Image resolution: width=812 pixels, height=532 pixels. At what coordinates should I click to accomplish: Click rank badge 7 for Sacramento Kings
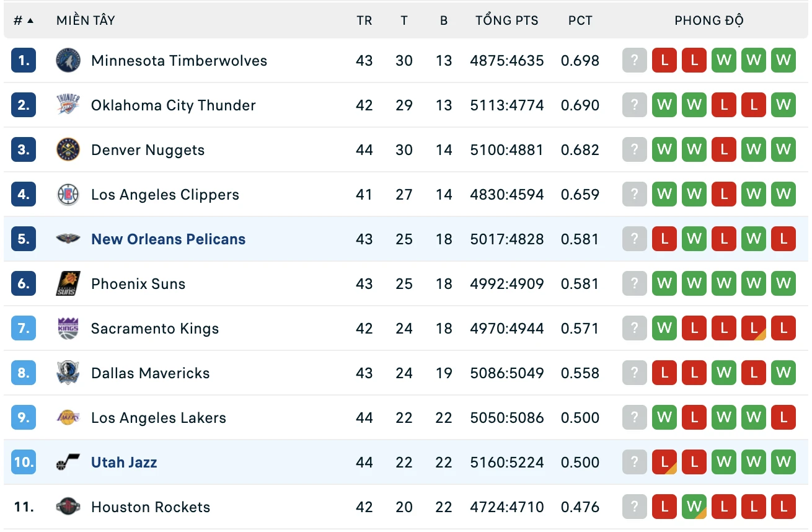point(24,329)
